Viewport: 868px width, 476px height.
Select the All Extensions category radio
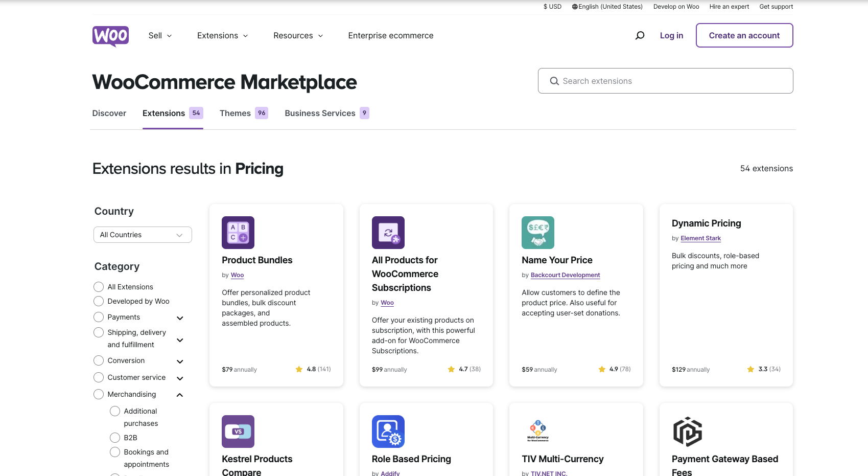pos(99,287)
